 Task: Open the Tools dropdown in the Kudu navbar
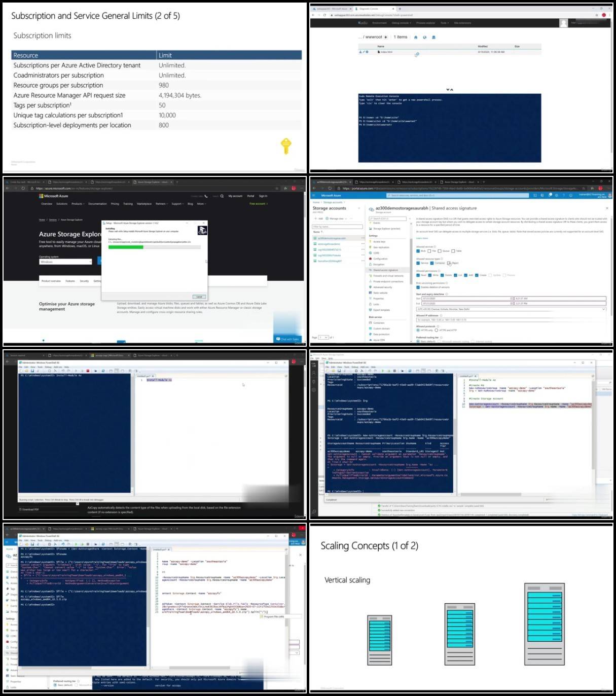pyautogui.click(x=444, y=23)
